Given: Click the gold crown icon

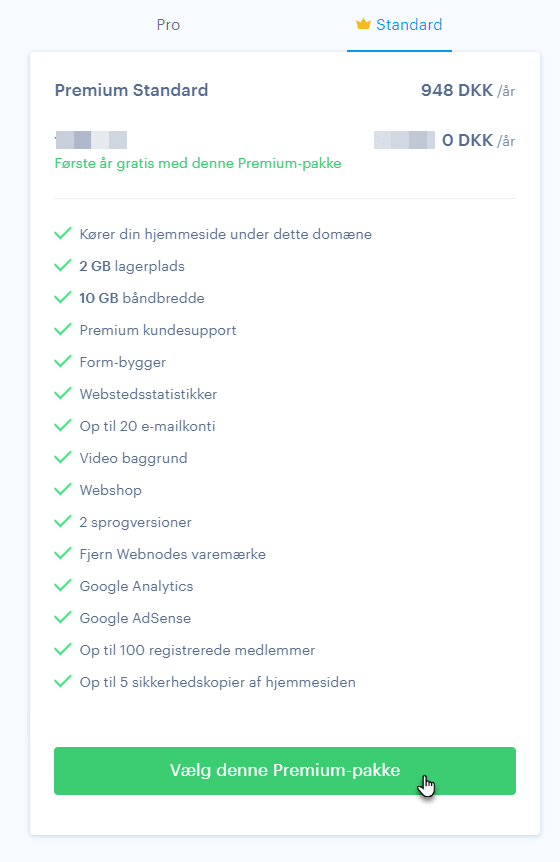Looking at the screenshot, I should click(363, 24).
